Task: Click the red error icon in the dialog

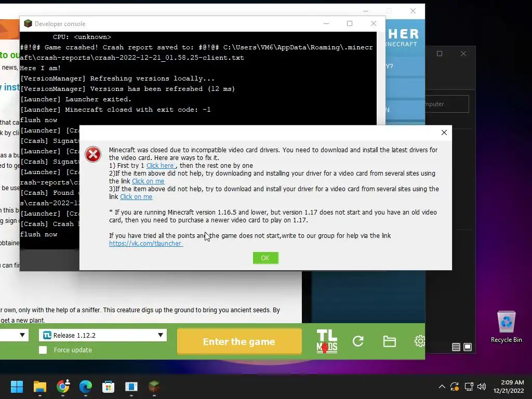Action: click(x=92, y=154)
